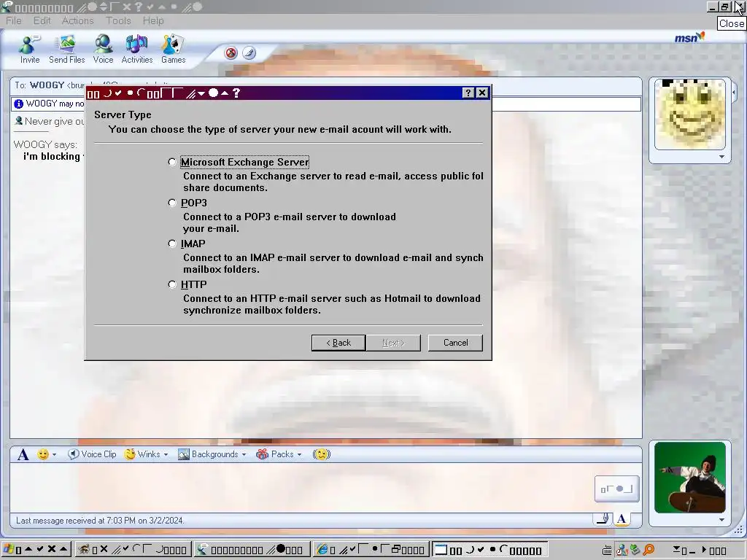Open the font settings A icon
The width and height of the screenshot is (747, 560).
(23, 455)
